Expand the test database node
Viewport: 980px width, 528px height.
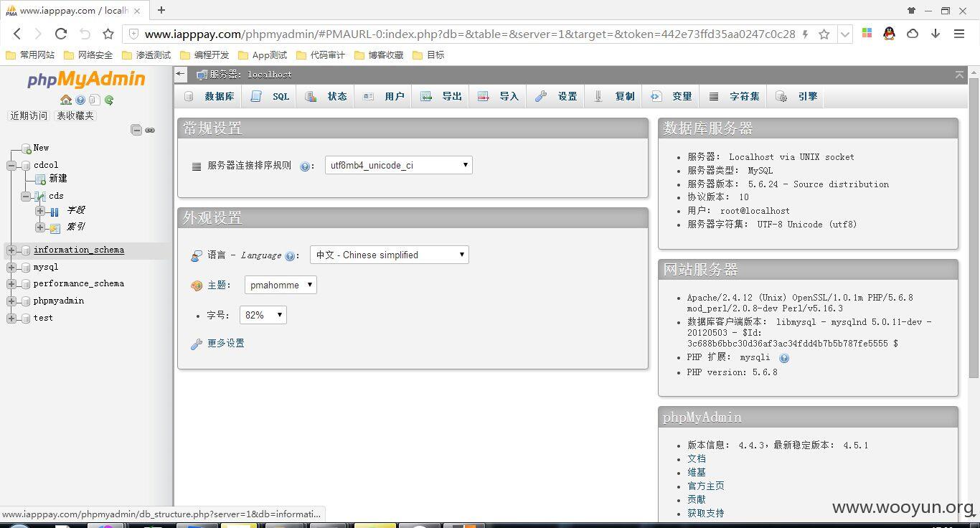click(x=11, y=319)
